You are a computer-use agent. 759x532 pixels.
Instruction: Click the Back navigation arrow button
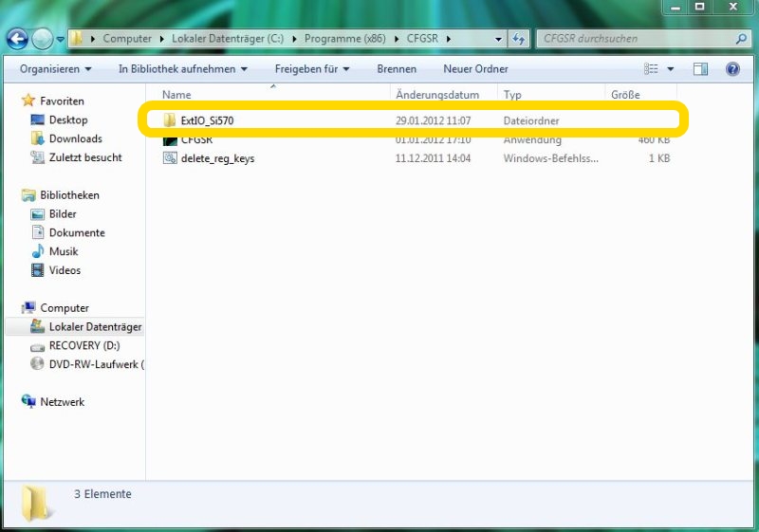click(x=17, y=39)
